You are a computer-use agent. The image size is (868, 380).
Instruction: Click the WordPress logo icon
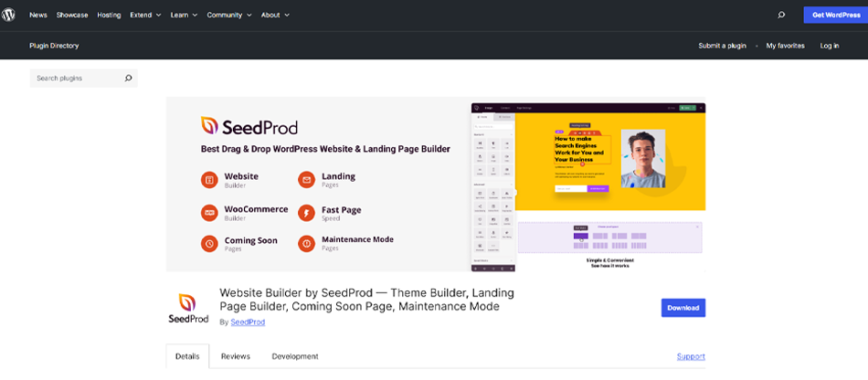pyautogui.click(x=7, y=15)
